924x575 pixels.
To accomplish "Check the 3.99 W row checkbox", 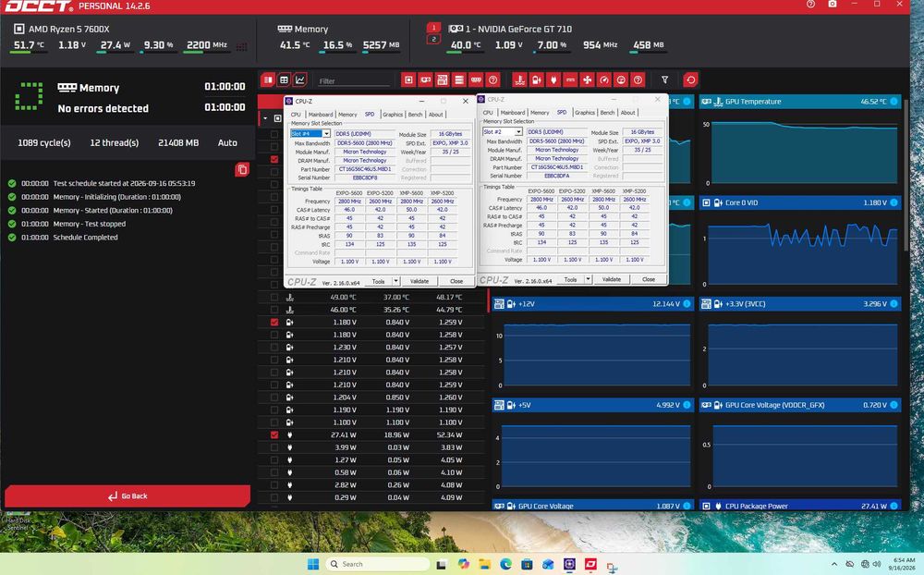I will [274, 447].
